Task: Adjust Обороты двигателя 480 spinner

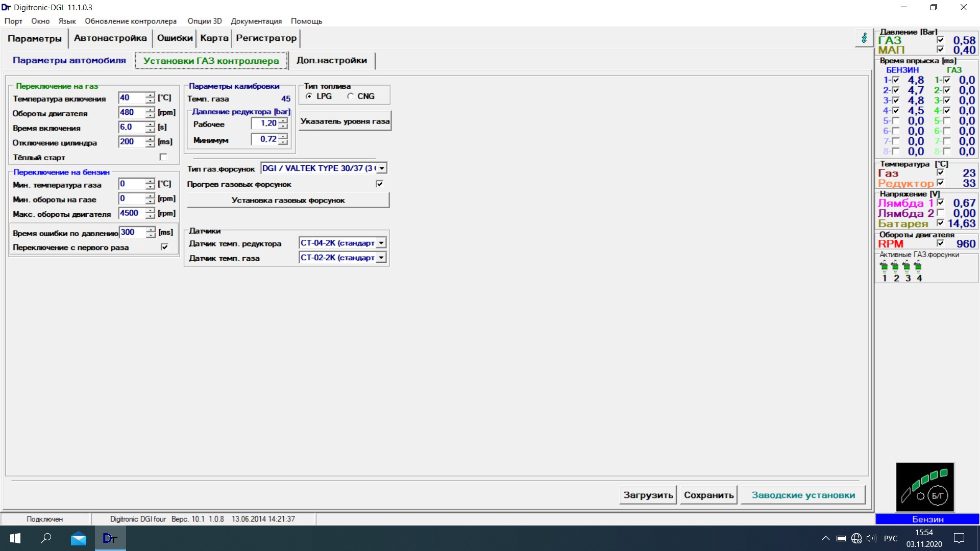Action: coord(150,112)
